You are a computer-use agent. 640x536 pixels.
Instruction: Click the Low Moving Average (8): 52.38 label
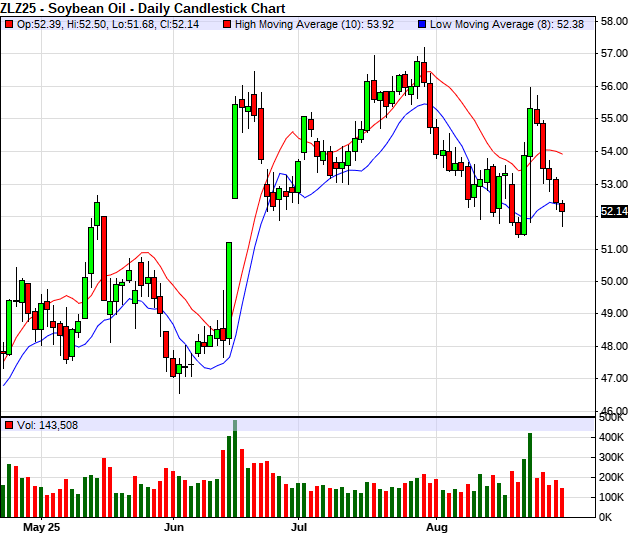tap(507, 24)
